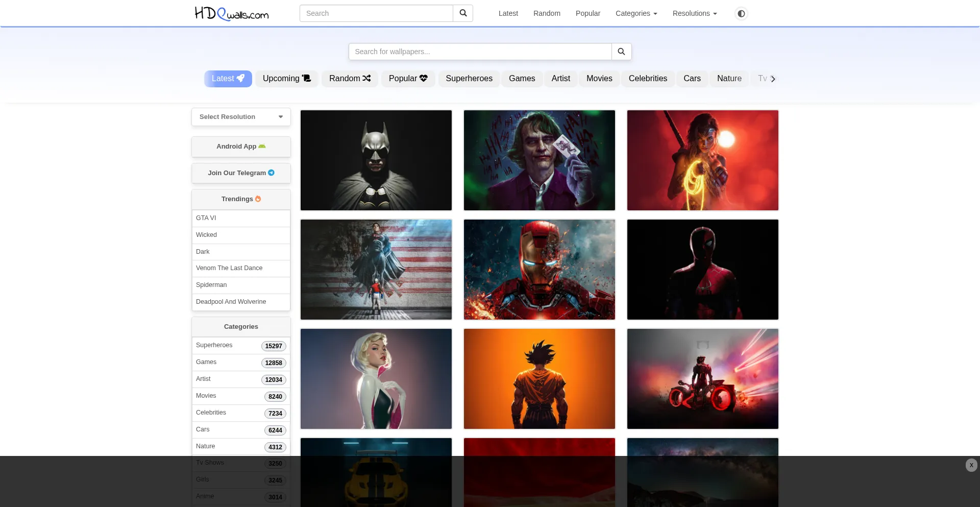Open the Resolutions dropdown in navbar

point(694,13)
